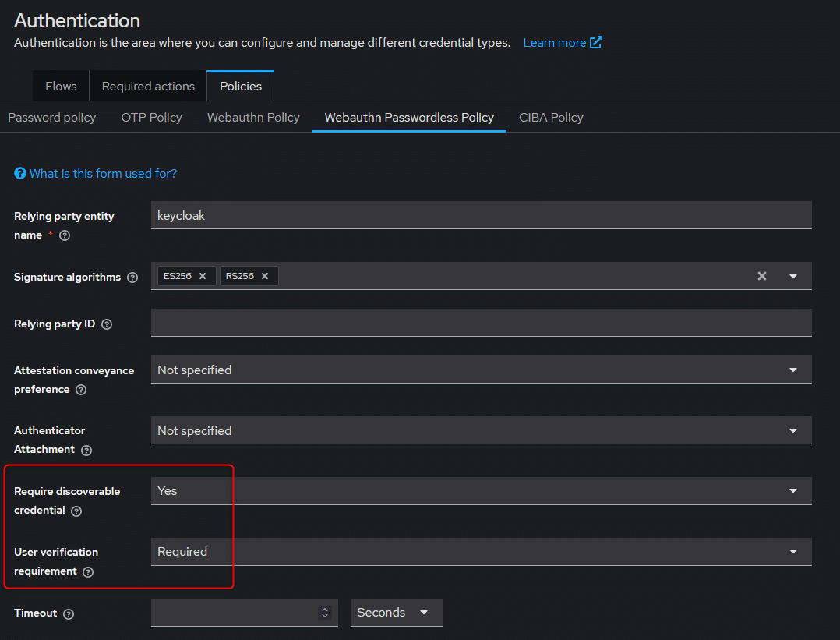Click the Timeout stepper arrows
840x640 pixels.
click(x=325, y=612)
